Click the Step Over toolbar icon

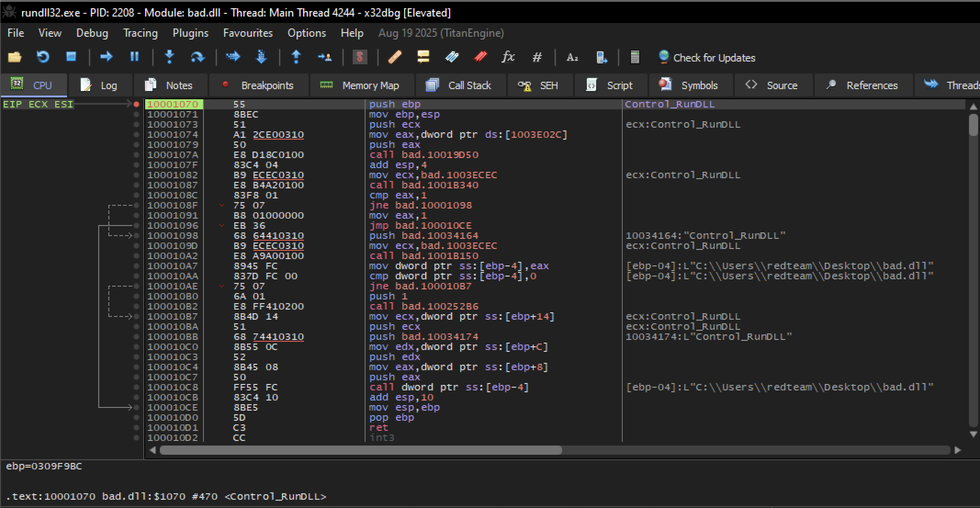197,57
